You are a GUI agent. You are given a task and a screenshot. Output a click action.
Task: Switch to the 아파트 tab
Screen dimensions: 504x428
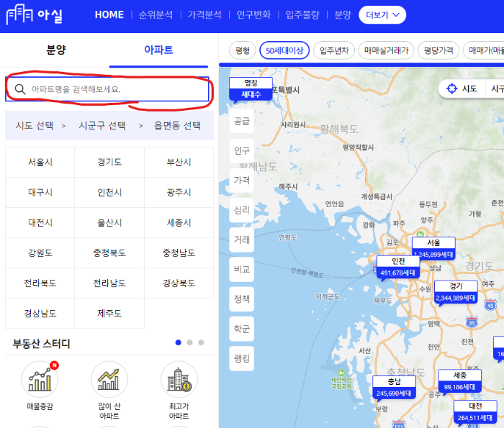(x=158, y=50)
